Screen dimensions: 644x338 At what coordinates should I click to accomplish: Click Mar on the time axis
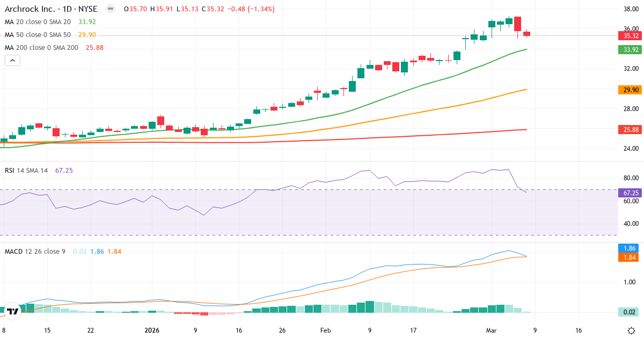click(491, 330)
